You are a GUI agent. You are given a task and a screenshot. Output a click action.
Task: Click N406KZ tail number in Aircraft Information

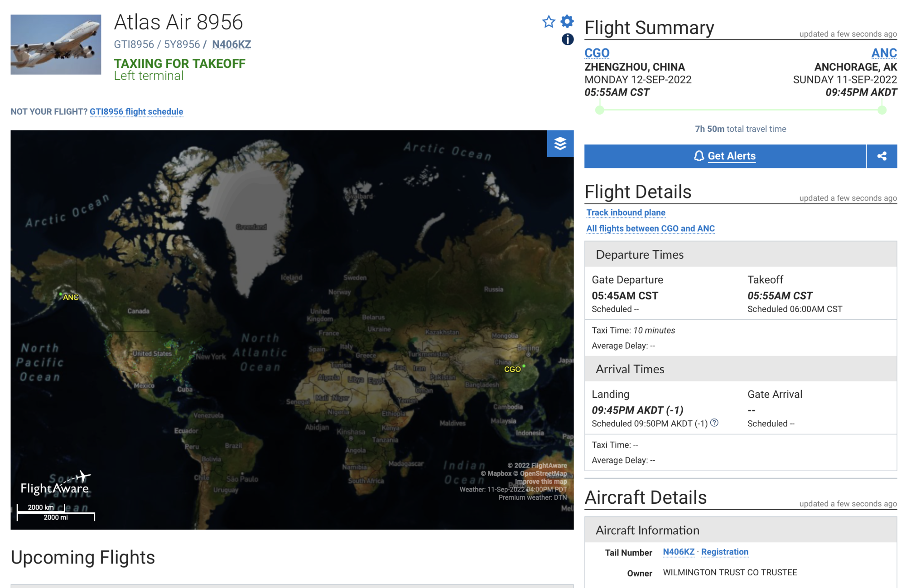(678, 552)
